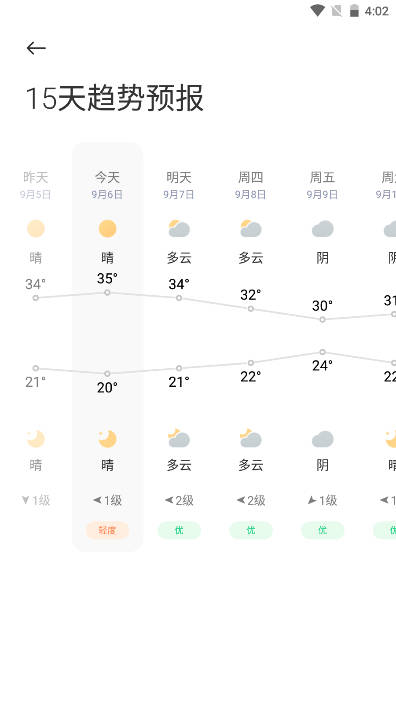The image size is (396, 704).
Task: Tap Friday's wind direction arrow icon
Action: point(312,500)
